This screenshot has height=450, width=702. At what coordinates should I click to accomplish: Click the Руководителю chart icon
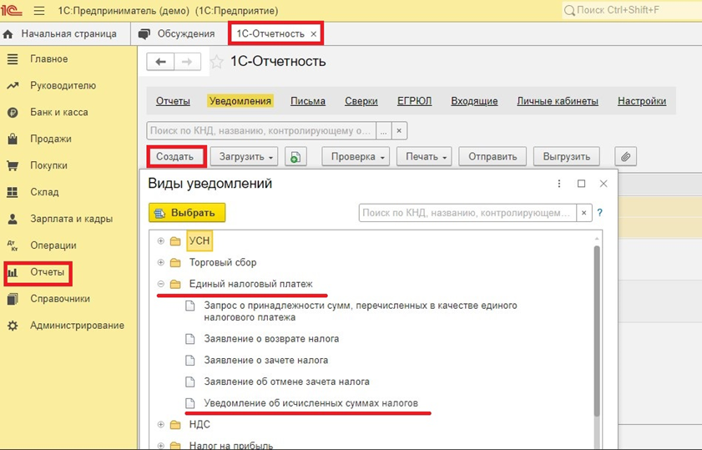pyautogui.click(x=13, y=86)
